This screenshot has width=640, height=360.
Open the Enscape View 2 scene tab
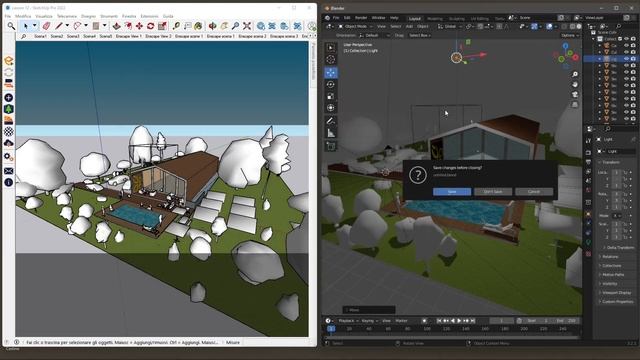click(158, 36)
